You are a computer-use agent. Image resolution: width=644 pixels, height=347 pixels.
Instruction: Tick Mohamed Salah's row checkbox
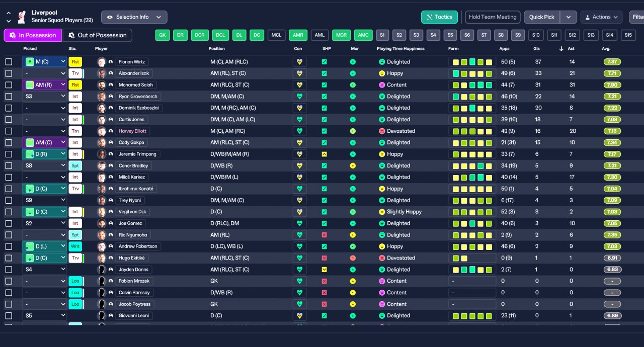9,85
